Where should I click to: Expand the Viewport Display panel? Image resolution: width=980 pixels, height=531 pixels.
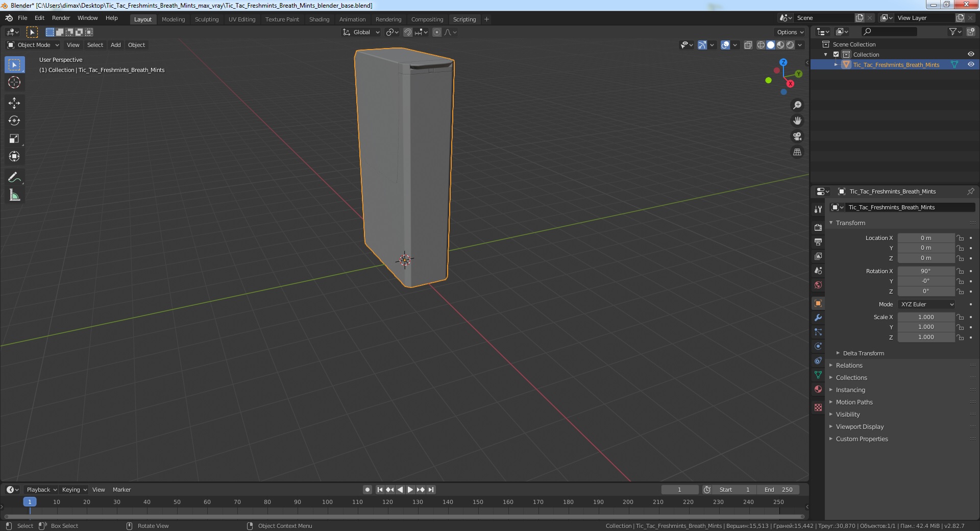860,427
